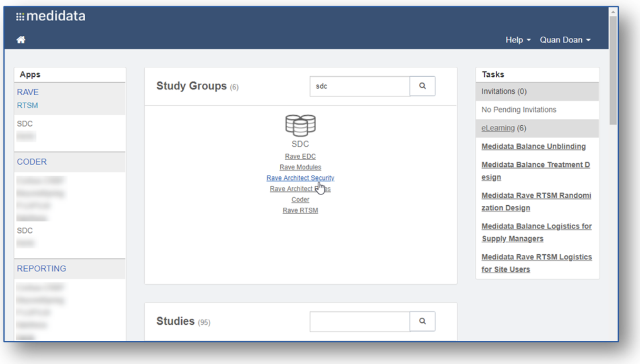Open the Rave EDC link

pos(300,156)
